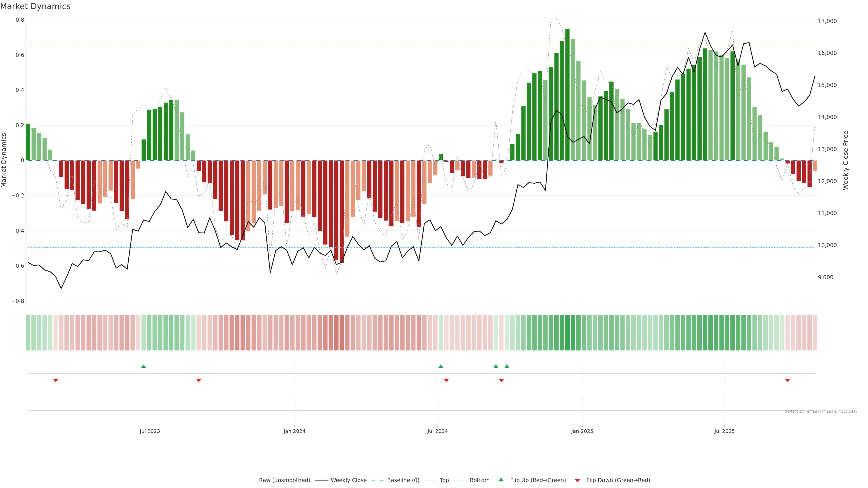This screenshot has height=488, width=868.
Task: Click green triangle icon in legend
Action: pos(501,480)
